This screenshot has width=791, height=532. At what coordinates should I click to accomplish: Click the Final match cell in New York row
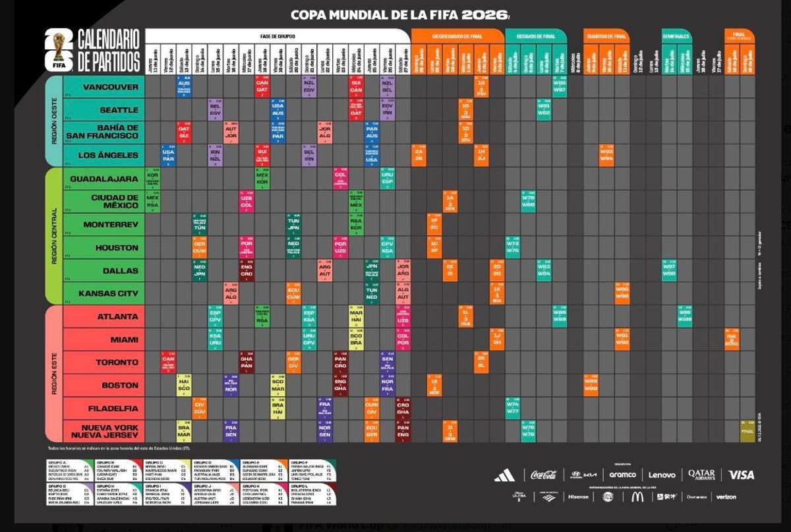(747, 430)
